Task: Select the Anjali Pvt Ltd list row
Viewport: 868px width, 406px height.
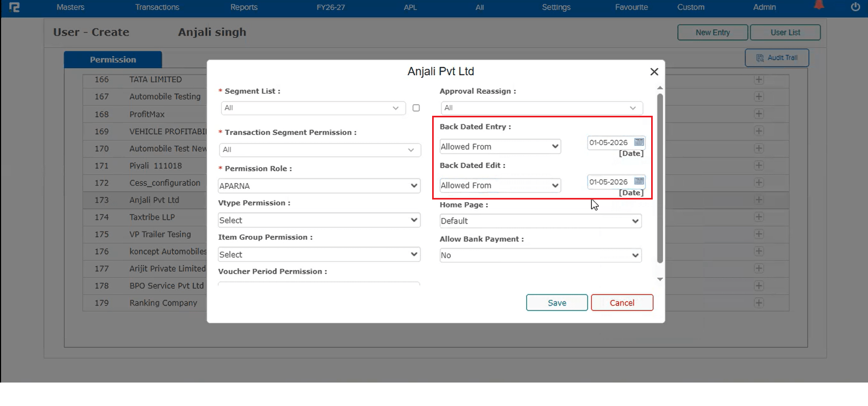Action: tap(436, 200)
